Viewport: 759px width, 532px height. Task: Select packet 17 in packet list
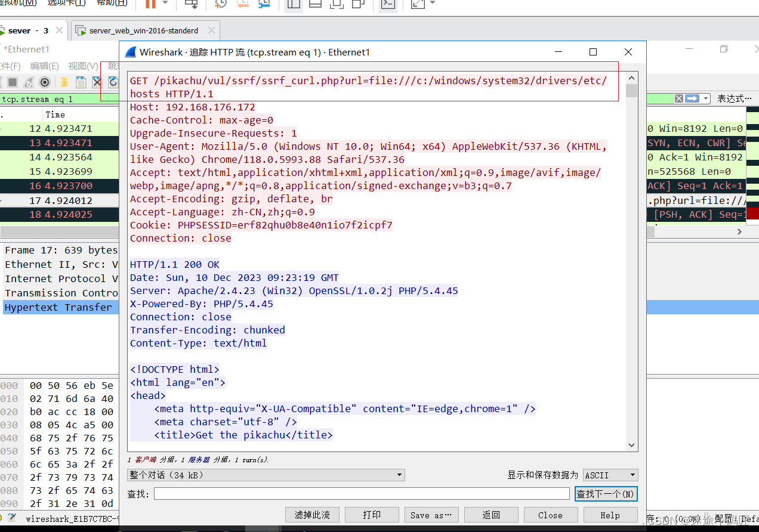(x=60, y=200)
